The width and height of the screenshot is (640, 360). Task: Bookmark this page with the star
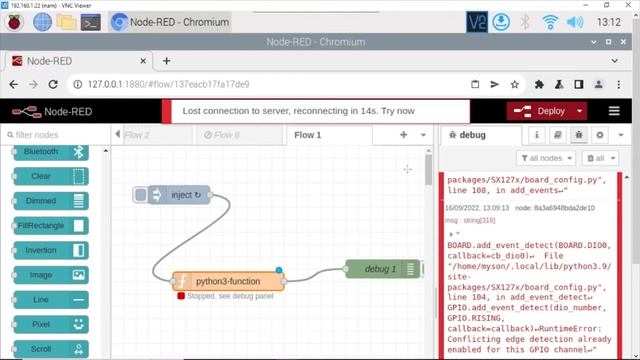click(514, 84)
